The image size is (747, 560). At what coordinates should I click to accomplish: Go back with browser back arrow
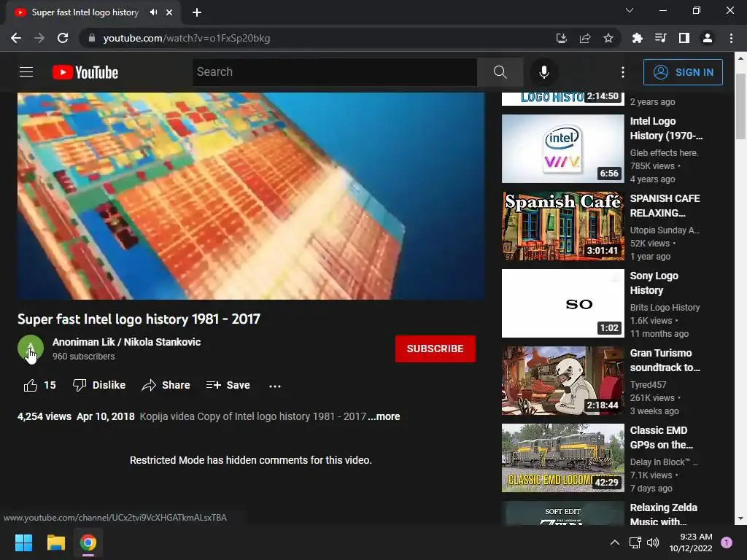[x=16, y=38]
